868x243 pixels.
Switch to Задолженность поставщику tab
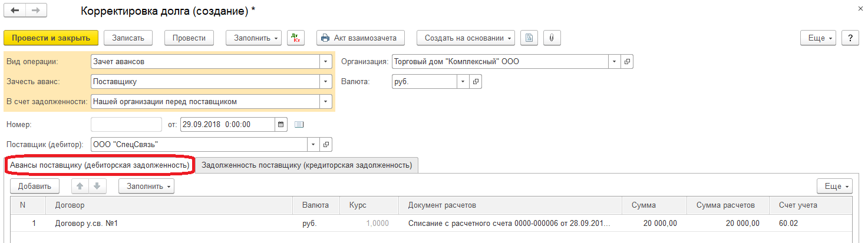(x=306, y=165)
